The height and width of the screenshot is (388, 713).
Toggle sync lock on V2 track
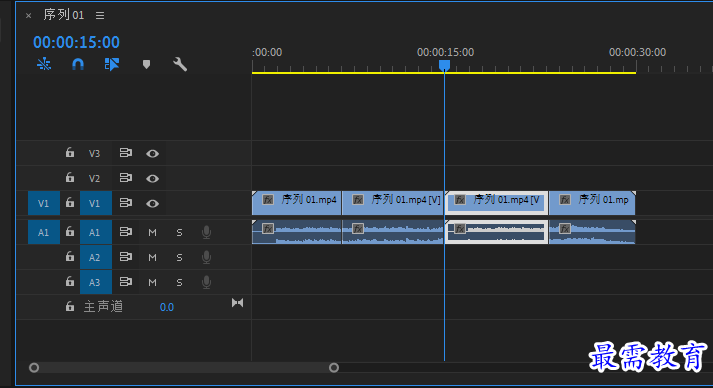click(x=126, y=178)
